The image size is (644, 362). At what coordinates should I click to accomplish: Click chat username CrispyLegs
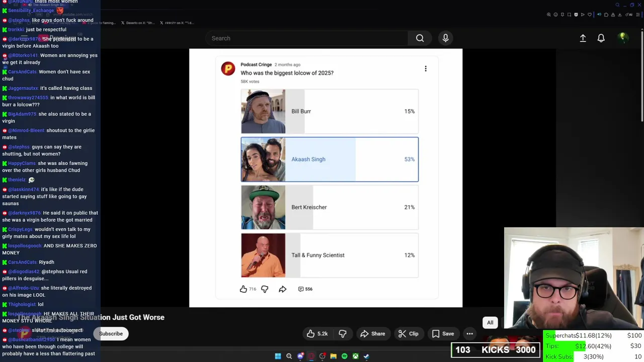point(20,229)
